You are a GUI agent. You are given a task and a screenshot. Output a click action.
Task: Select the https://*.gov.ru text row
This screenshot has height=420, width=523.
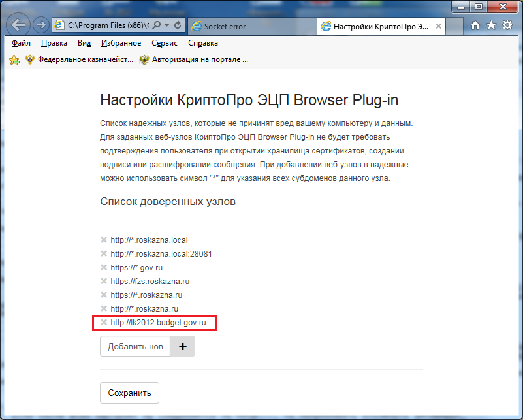136,268
